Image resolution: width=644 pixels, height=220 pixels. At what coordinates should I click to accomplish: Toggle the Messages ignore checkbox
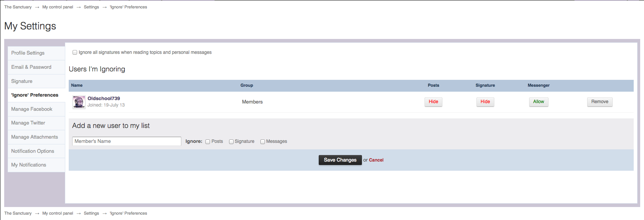click(x=263, y=142)
